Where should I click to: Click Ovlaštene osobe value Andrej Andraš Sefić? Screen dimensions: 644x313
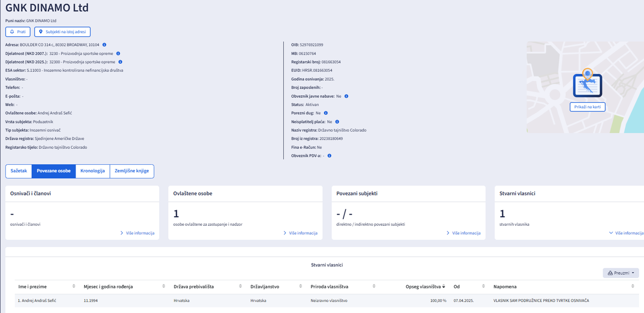[55, 113]
